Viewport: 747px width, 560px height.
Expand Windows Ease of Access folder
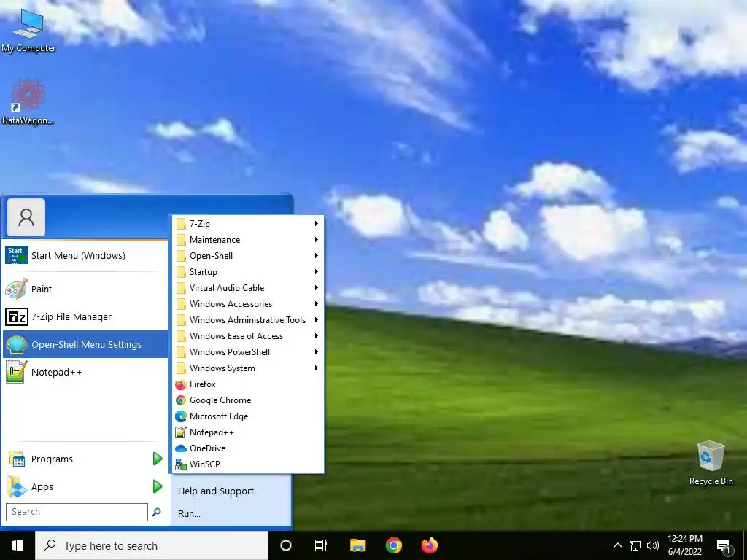247,335
